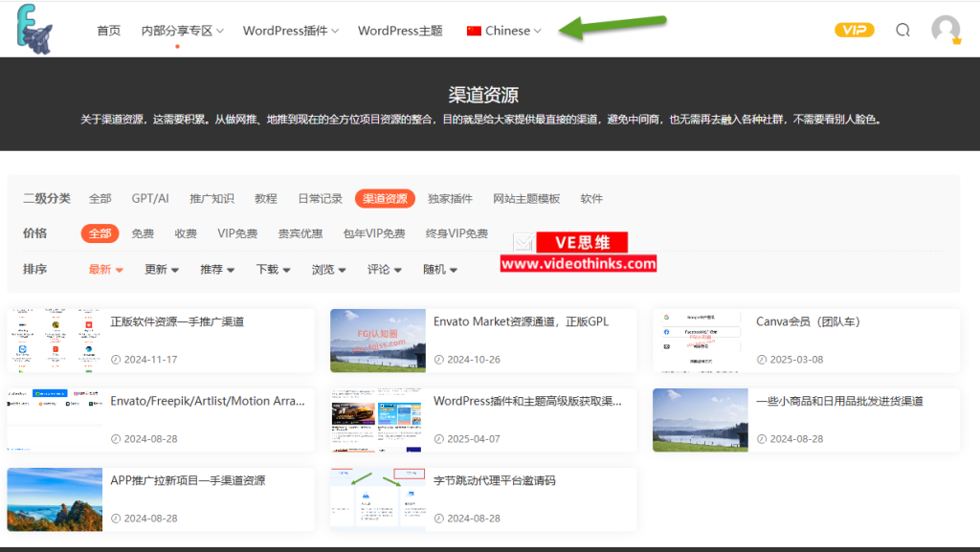
Task: Click the thumbnail of 正版软件资源 post
Action: pyautogui.click(x=55, y=341)
